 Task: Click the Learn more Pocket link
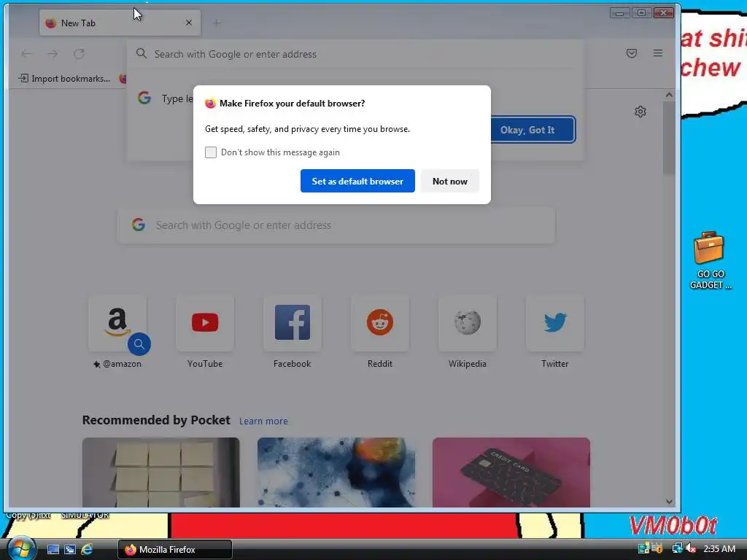pyautogui.click(x=263, y=421)
